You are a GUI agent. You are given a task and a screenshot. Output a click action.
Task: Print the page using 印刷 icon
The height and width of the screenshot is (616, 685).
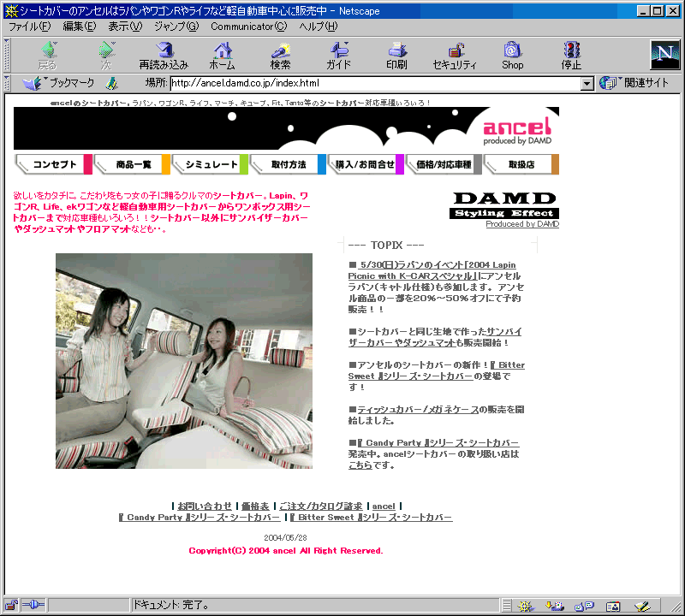[396, 56]
